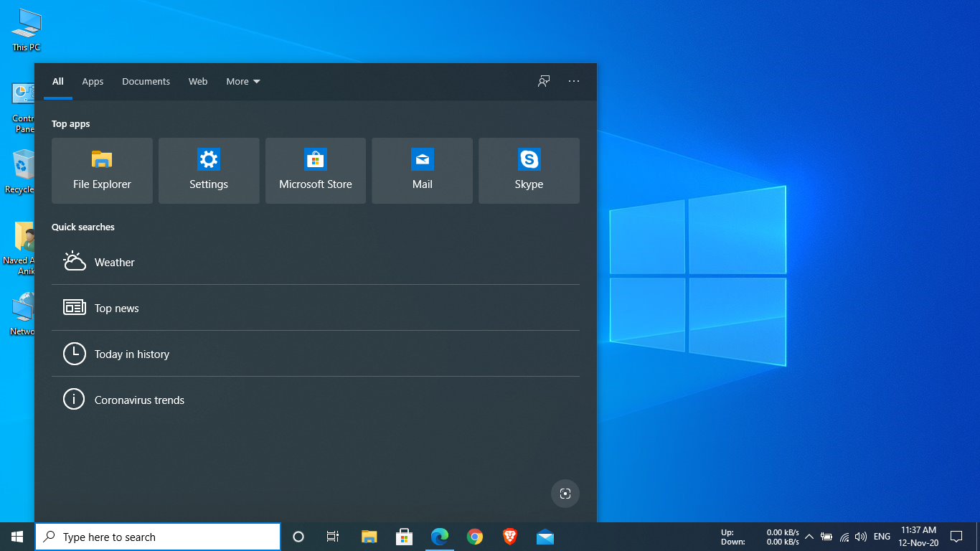Run the Weather quick search

[x=316, y=262]
